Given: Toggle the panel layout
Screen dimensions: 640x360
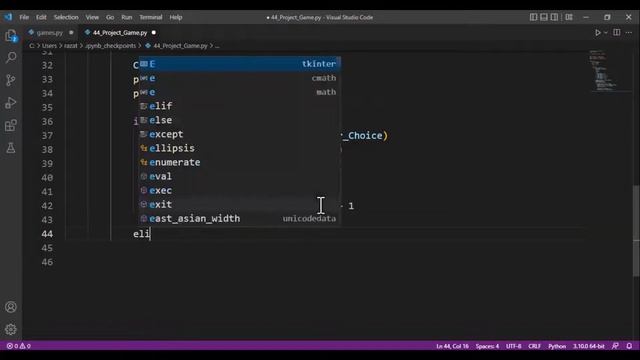Looking at the screenshot, I should pyautogui.click(x=544, y=17).
